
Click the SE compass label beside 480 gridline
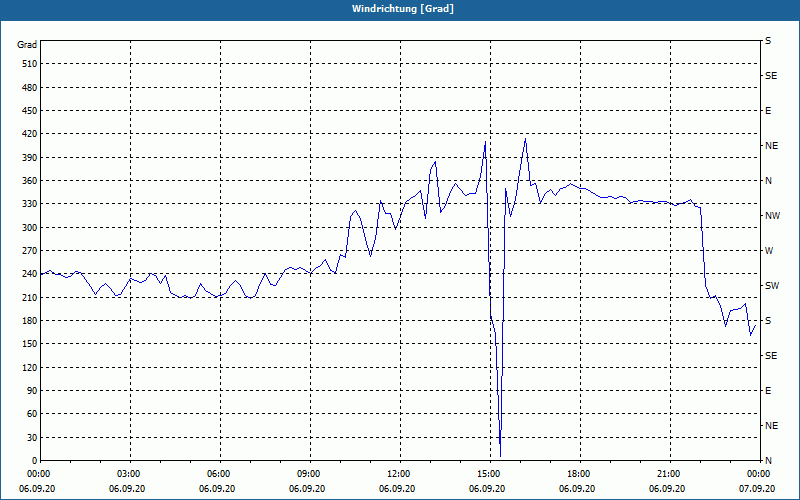(771, 76)
